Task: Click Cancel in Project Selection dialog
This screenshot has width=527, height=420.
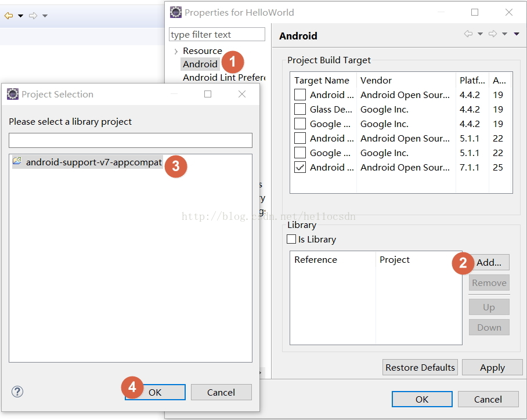Action: [x=221, y=392]
